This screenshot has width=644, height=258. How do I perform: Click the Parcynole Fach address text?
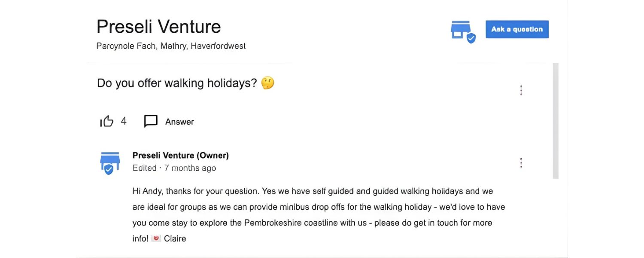click(x=171, y=46)
